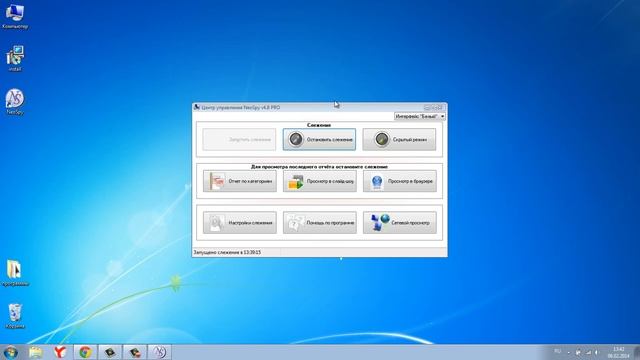Select the программы folder on desktop
This screenshot has height=360, width=640.
15,273
